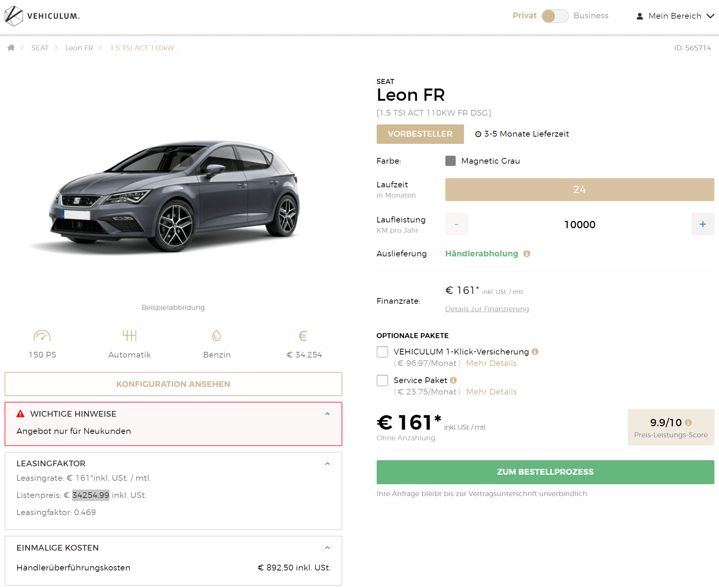Click the 10000 km mileage value
719x588 pixels.
pyautogui.click(x=580, y=224)
